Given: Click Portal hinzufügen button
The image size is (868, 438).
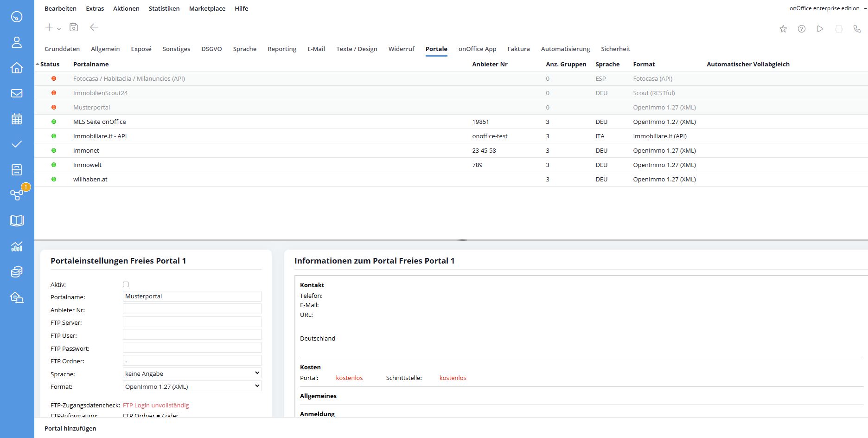Looking at the screenshot, I should [70, 428].
